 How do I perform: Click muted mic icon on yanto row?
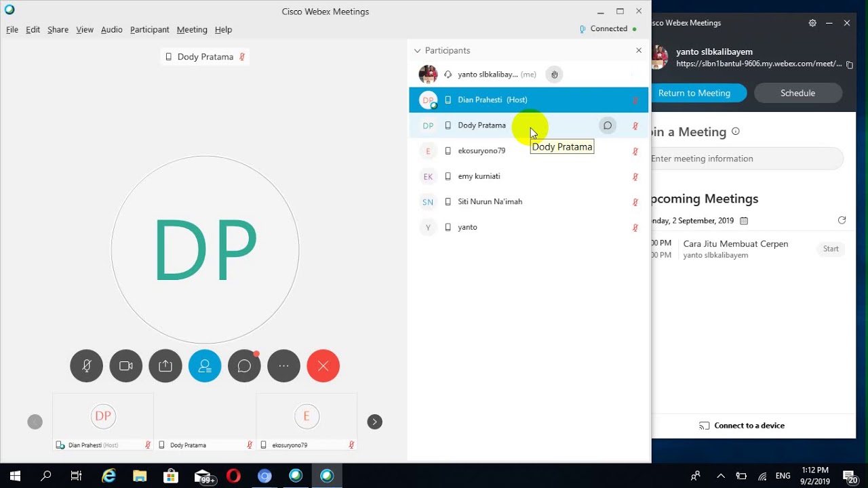[x=635, y=228]
